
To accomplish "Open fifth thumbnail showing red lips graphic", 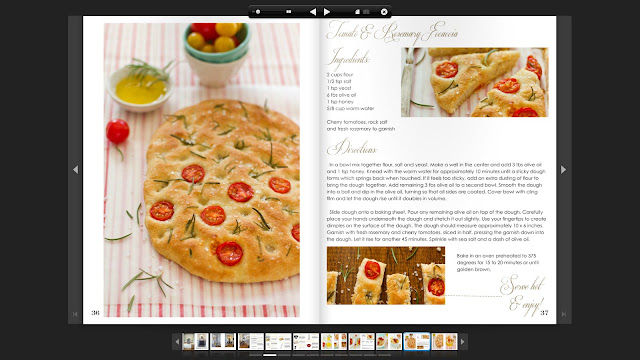I will coord(306,341).
